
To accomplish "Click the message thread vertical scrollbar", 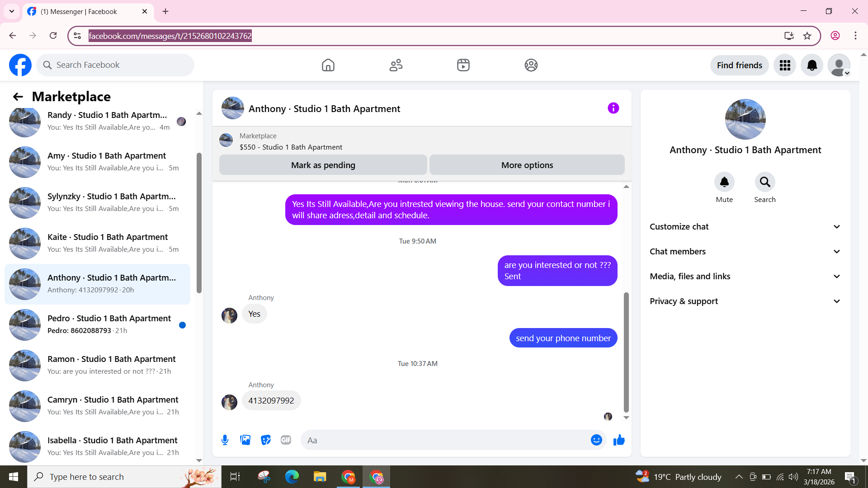I will click(626, 352).
